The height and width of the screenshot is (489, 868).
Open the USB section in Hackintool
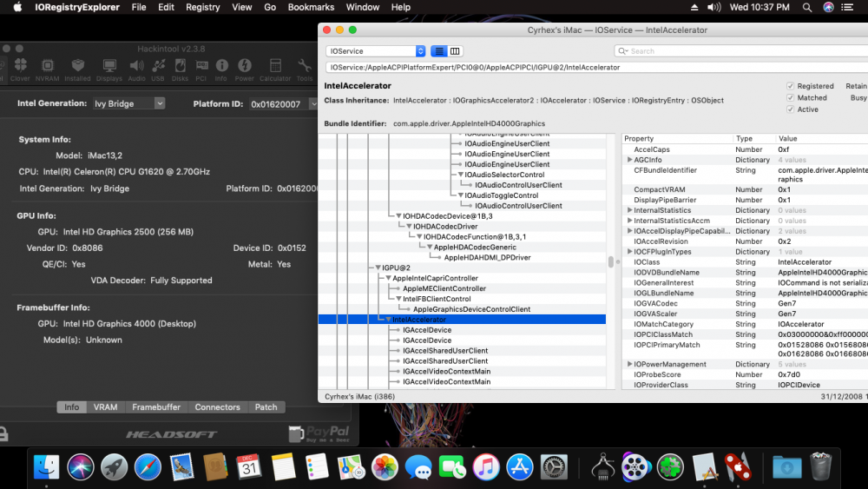(158, 69)
